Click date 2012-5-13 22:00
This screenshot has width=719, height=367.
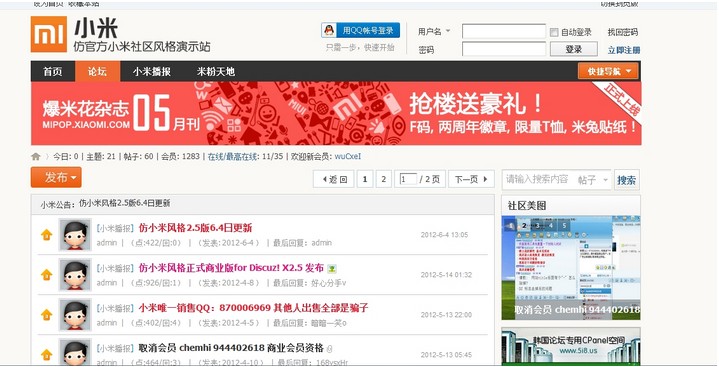(446, 315)
